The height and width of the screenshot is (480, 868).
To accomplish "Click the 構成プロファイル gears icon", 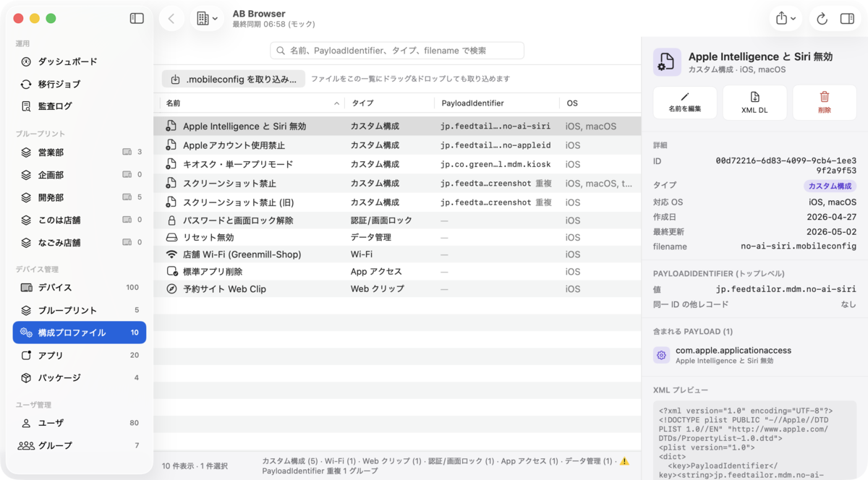I will [x=26, y=333].
